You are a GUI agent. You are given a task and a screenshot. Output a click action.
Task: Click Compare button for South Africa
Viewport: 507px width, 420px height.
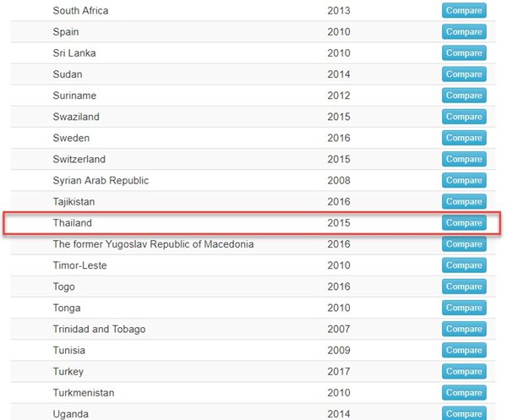point(464,11)
